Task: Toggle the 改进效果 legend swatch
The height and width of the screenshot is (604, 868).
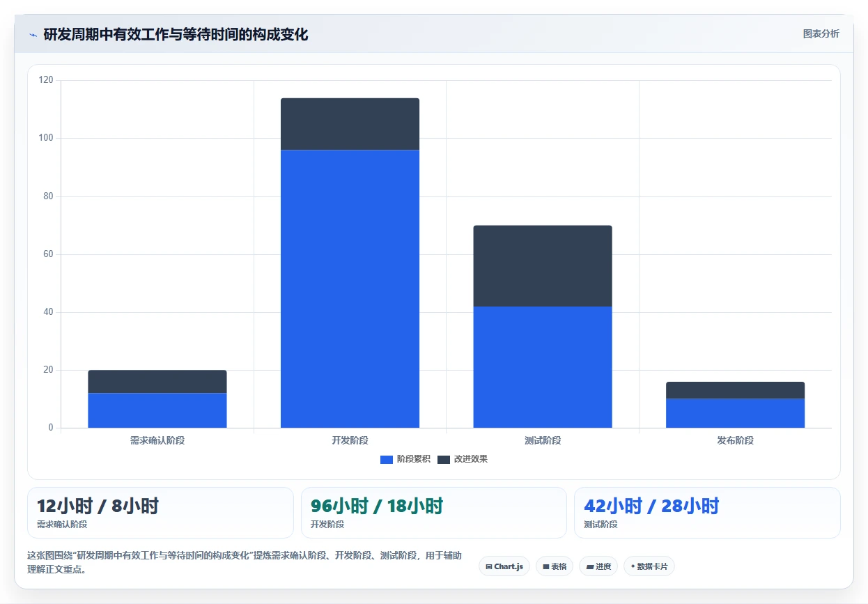Action: 444,459
